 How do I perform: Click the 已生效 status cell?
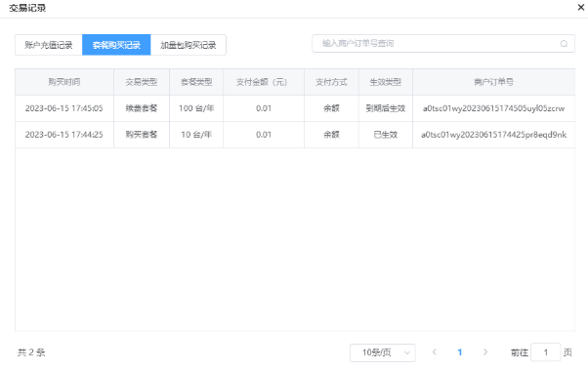pos(386,135)
